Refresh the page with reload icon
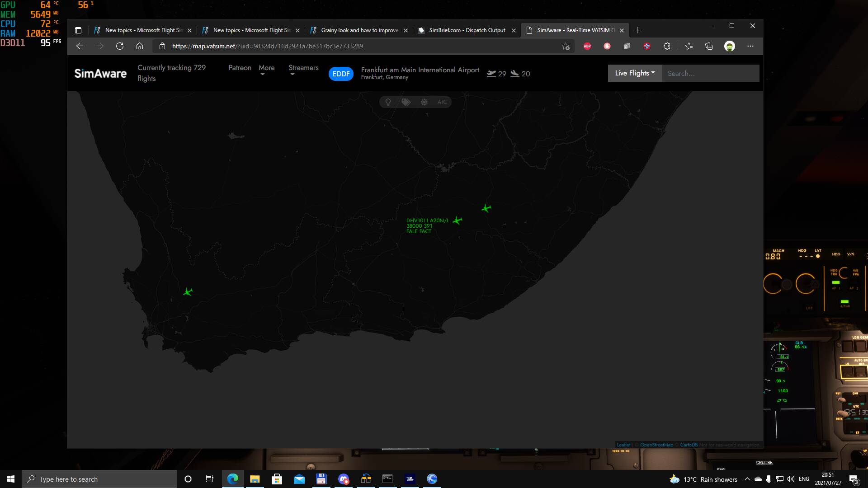868x488 pixels. pos(120,46)
